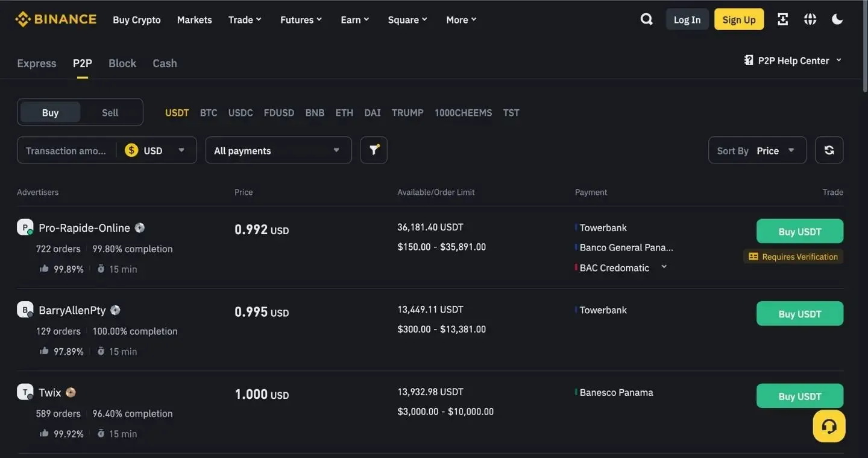This screenshot has height=458, width=868.
Task: Open the USD currency dropdown
Action: tap(156, 150)
